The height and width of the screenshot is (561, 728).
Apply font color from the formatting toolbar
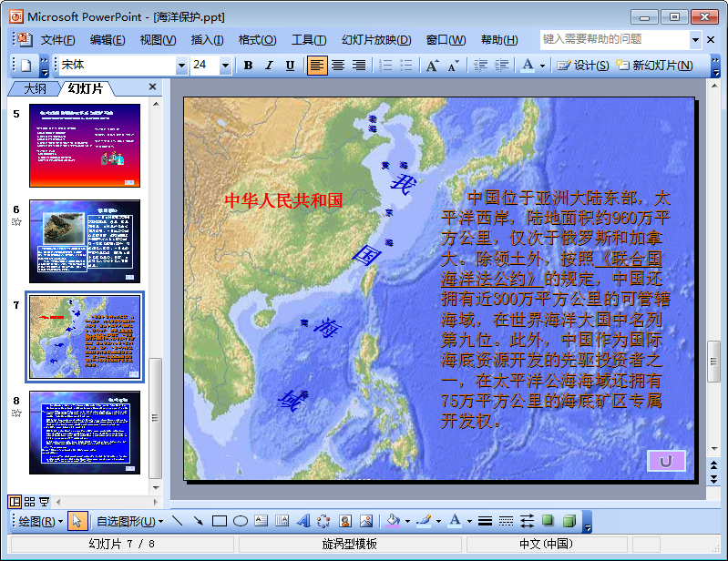coord(528,66)
